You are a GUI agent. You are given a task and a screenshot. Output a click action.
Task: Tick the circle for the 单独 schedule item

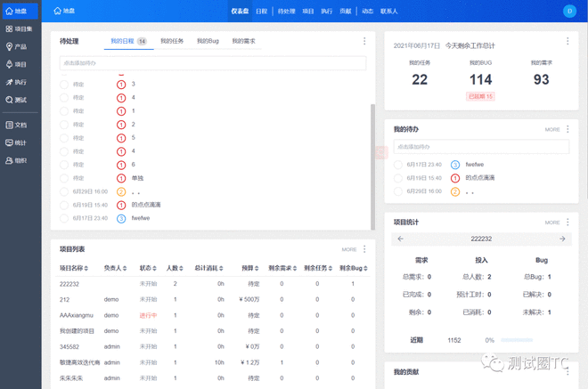tap(64, 178)
